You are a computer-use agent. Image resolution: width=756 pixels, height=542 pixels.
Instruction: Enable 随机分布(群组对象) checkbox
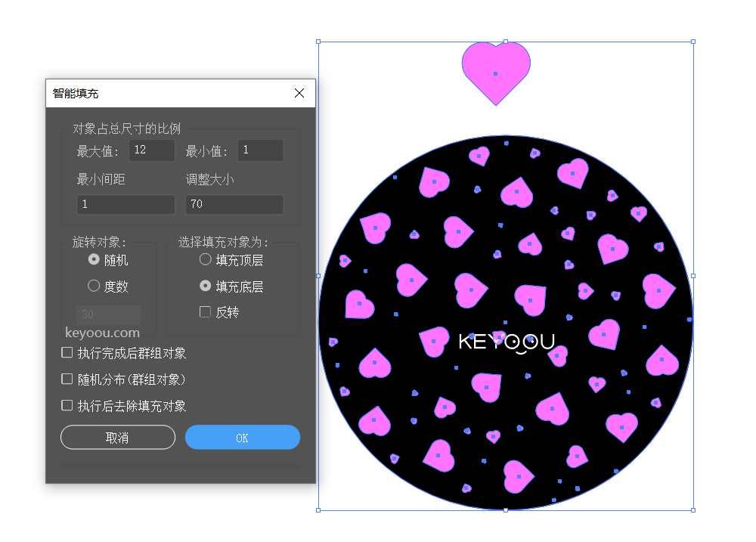point(67,379)
